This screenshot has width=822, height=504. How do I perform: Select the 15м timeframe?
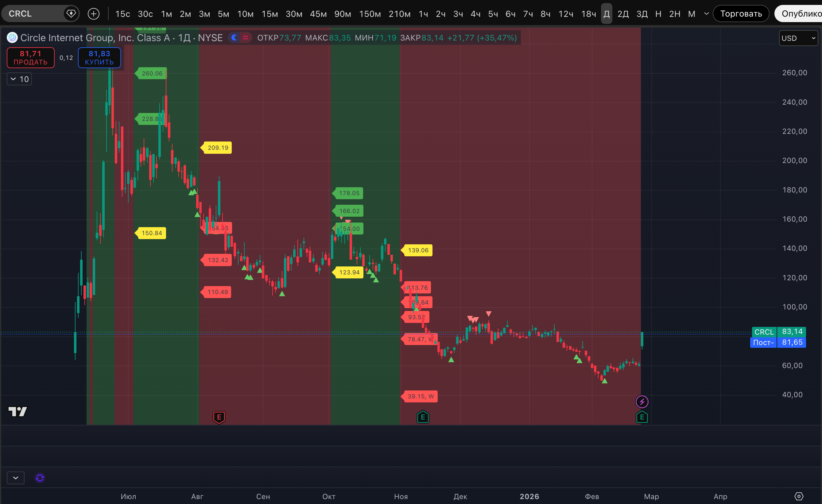pyautogui.click(x=269, y=14)
